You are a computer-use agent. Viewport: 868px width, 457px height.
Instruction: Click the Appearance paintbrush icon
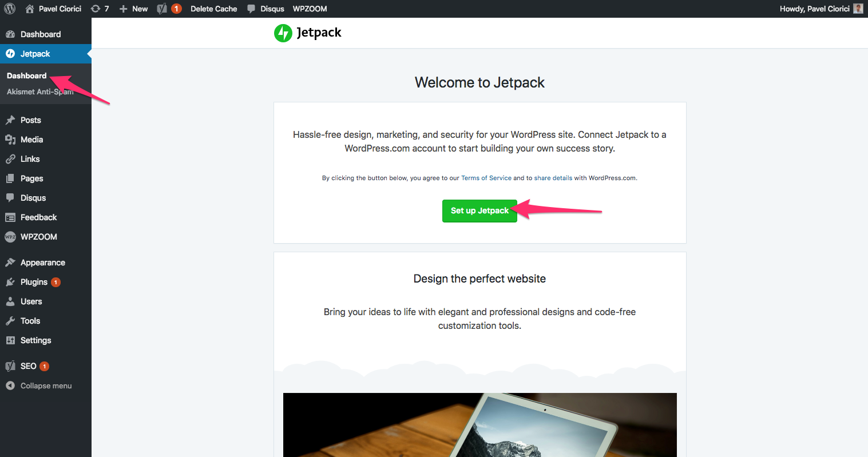point(10,263)
